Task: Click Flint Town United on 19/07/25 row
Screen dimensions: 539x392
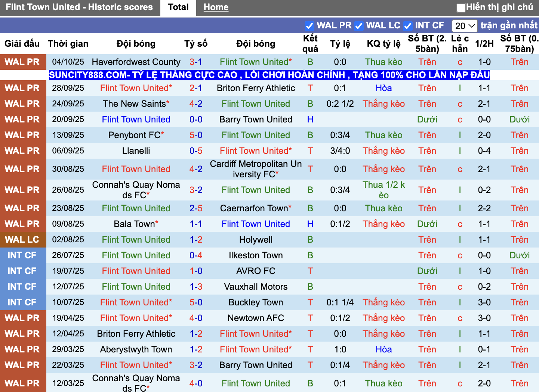Action: 136,271
